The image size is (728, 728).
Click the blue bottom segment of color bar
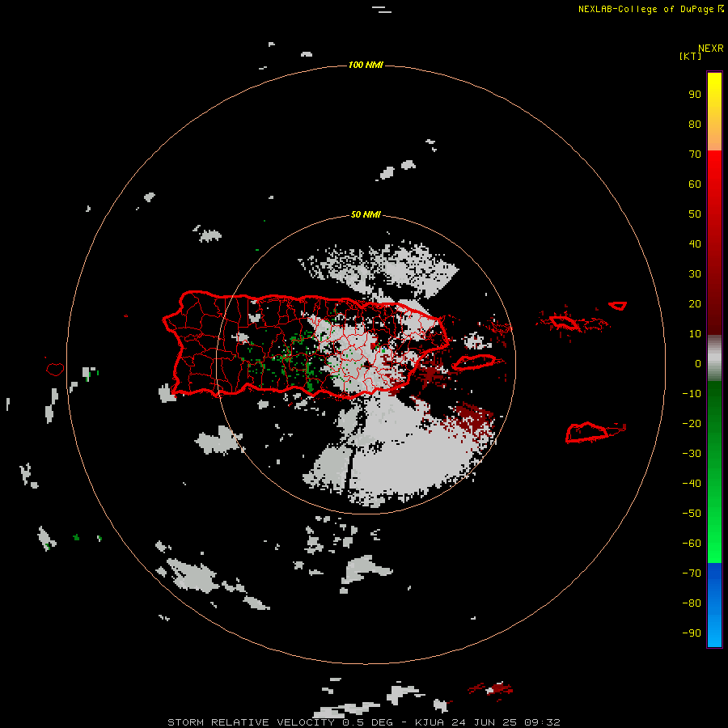coord(714,604)
